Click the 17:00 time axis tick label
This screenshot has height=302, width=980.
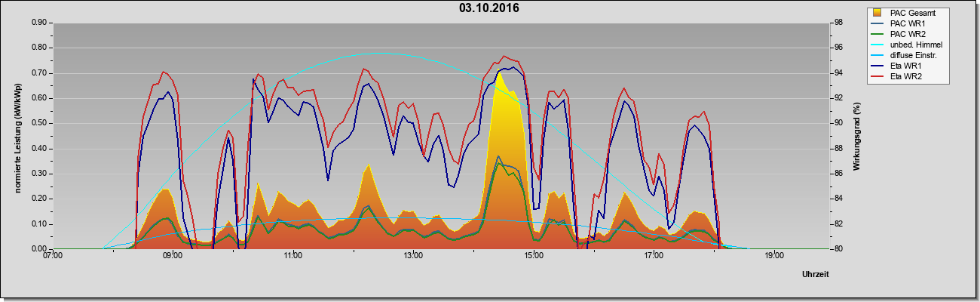(x=654, y=256)
